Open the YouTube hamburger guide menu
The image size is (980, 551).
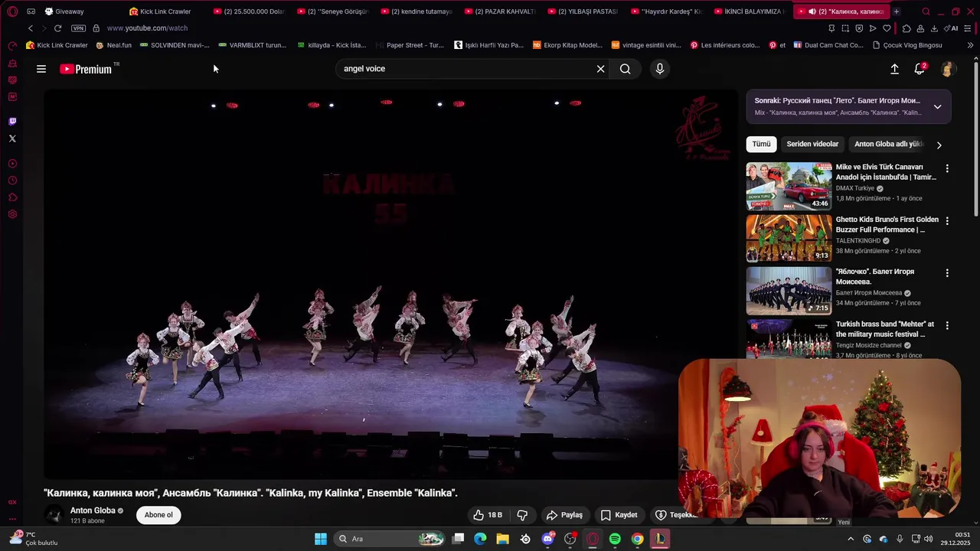[41, 69]
